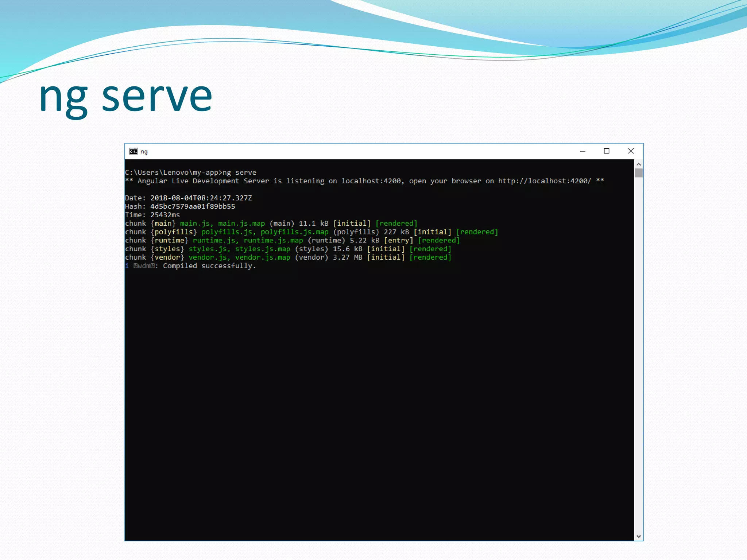Click the http://localhost:4200/ URL text
This screenshot has height=560, width=747.
(545, 181)
